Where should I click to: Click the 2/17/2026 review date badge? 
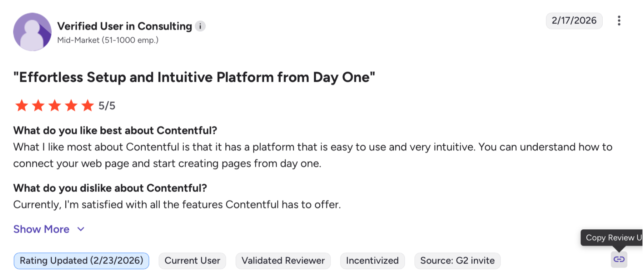click(x=574, y=21)
